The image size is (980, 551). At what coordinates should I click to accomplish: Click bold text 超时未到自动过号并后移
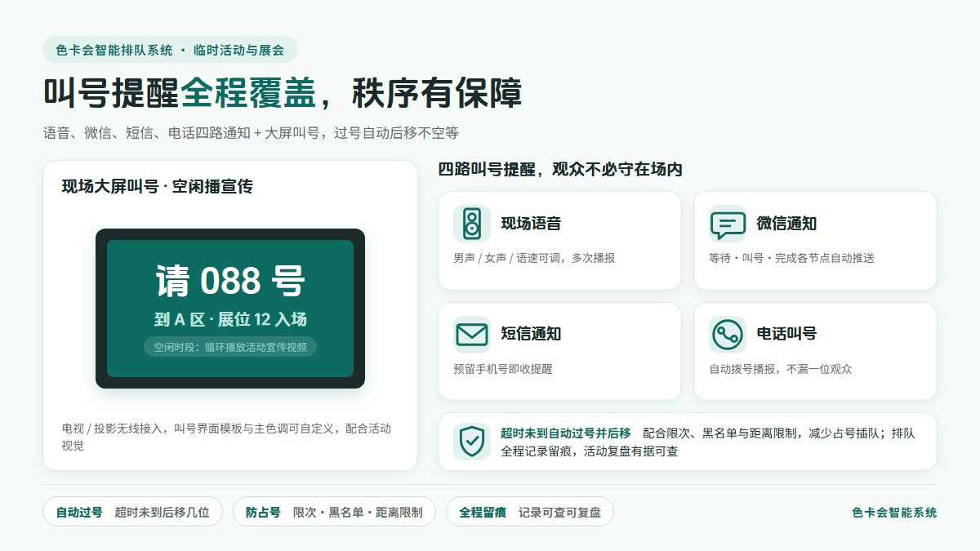pyautogui.click(x=566, y=433)
